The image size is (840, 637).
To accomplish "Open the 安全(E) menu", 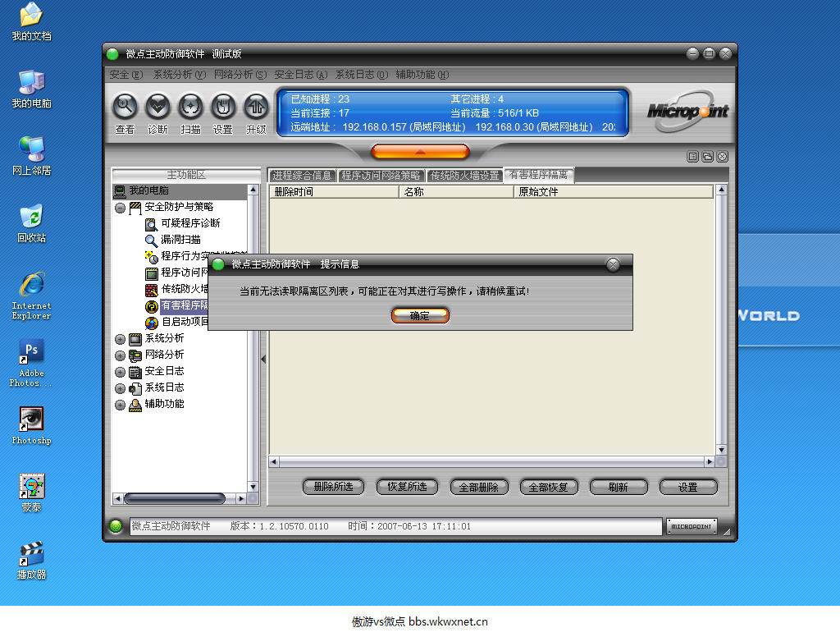I will (x=126, y=75).
